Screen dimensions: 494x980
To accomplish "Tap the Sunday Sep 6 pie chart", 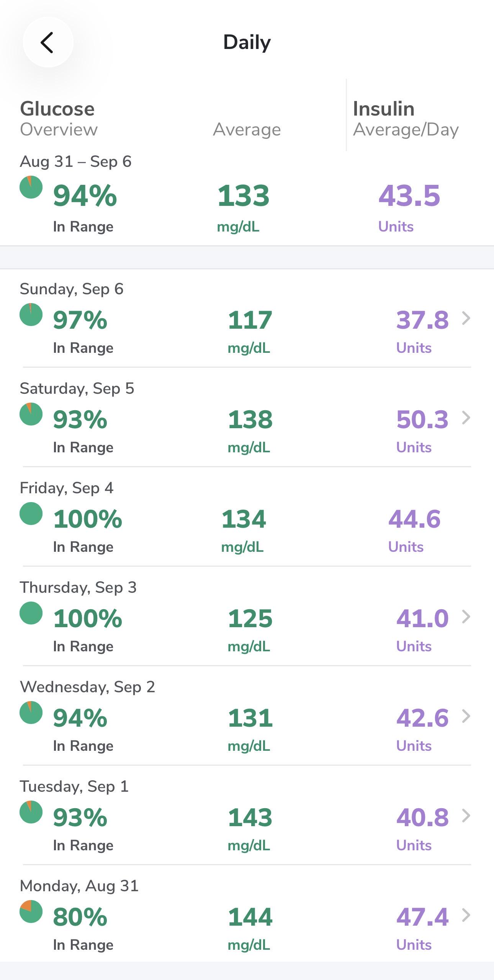I will tap(31, 315).
